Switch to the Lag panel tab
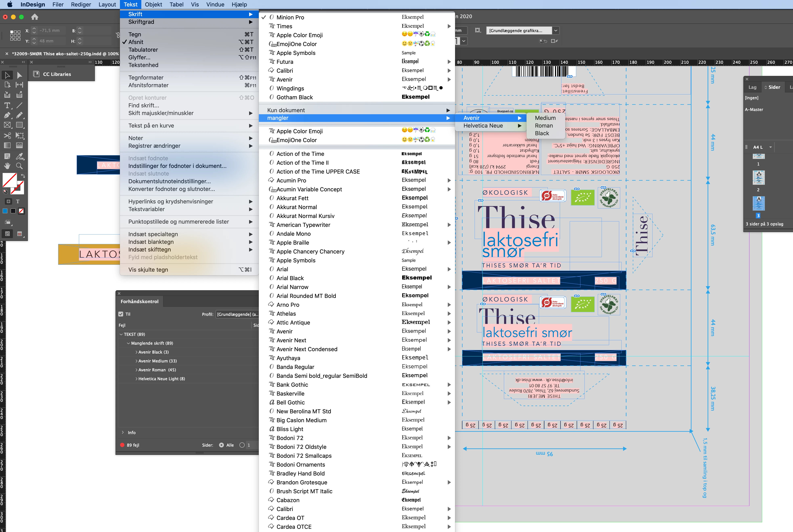Screen dimensions: 793x532 (752, 87)
